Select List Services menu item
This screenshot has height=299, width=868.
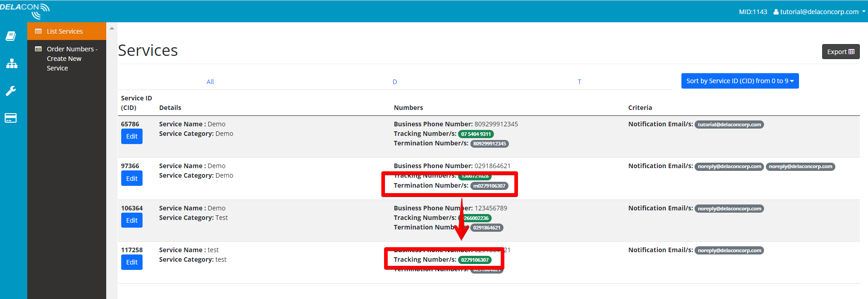66,31
